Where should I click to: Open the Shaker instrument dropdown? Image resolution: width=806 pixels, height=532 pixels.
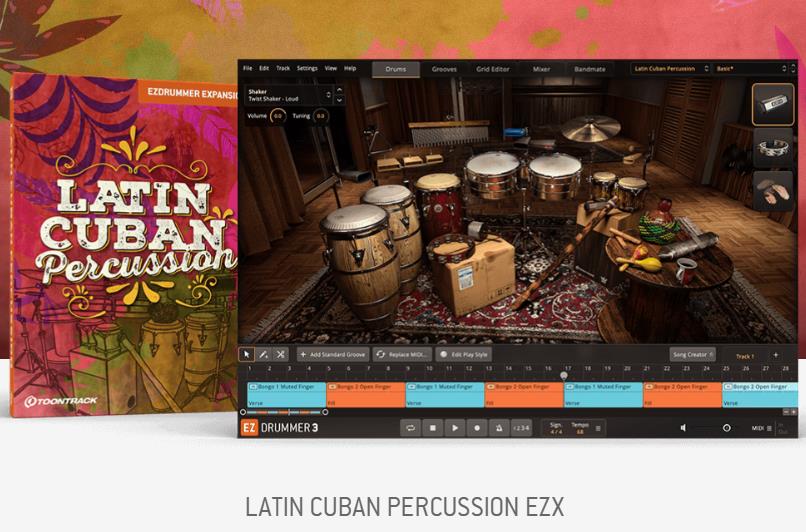click(289, 95)
